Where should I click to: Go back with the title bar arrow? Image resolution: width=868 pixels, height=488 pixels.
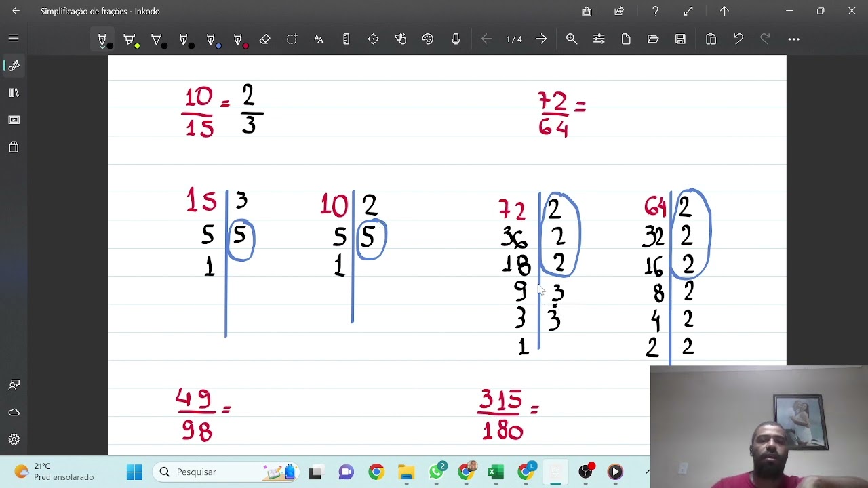coord(16,11)
